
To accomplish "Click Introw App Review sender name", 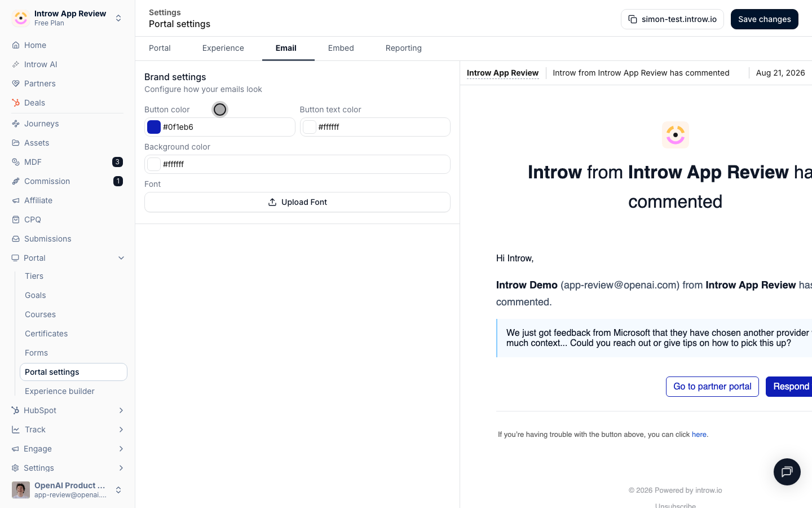I will pyautogui.click(x=502, y=73).
